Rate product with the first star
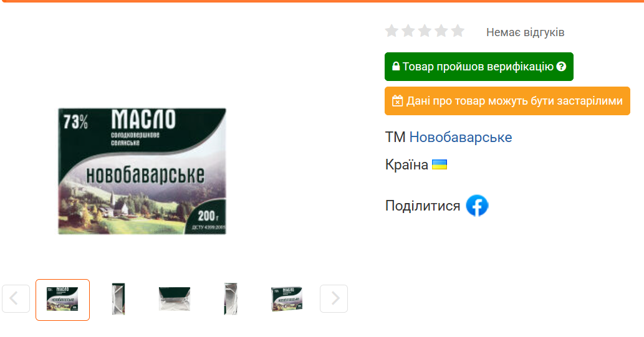This screenshot has width=644, height=337. point(392,31)
